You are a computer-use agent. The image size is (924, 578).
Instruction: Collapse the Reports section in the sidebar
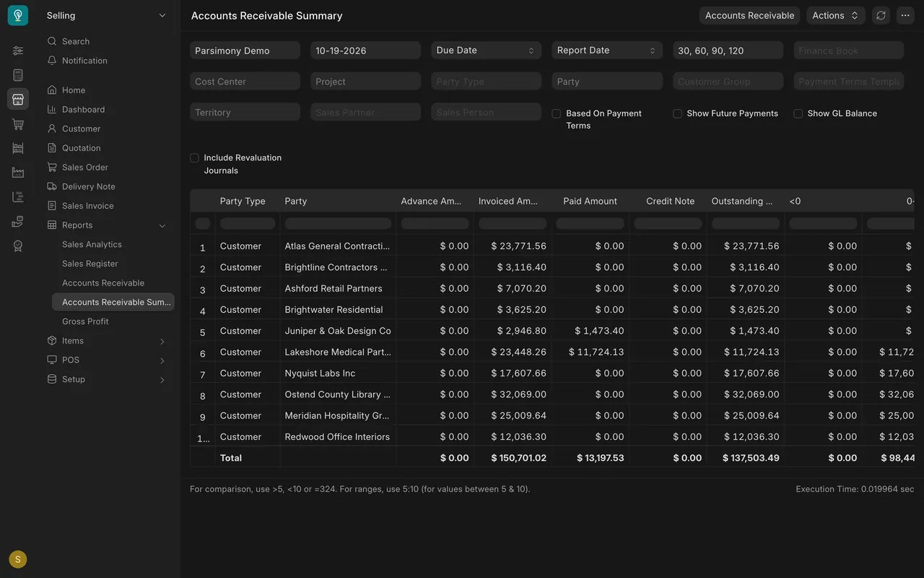coord(162,225)
